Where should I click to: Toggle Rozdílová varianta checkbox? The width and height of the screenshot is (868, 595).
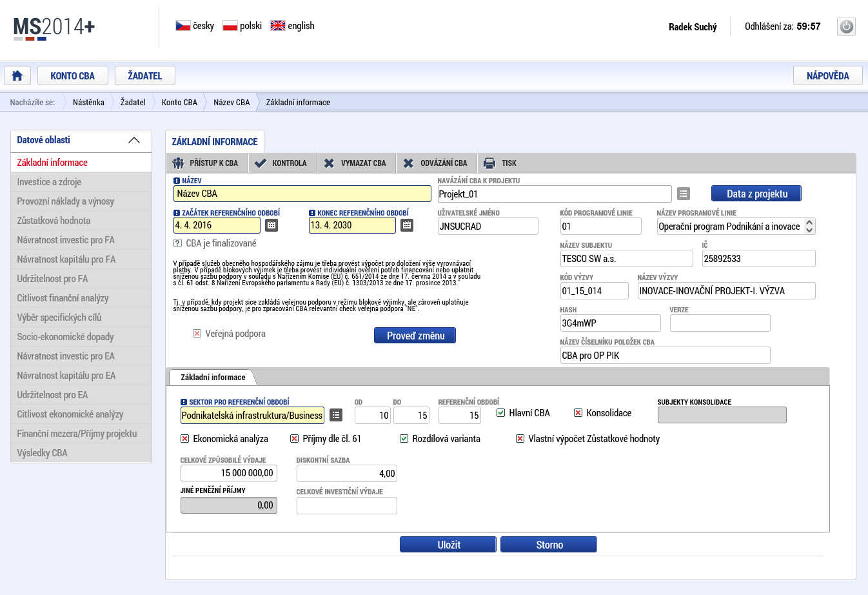(404, 439)
